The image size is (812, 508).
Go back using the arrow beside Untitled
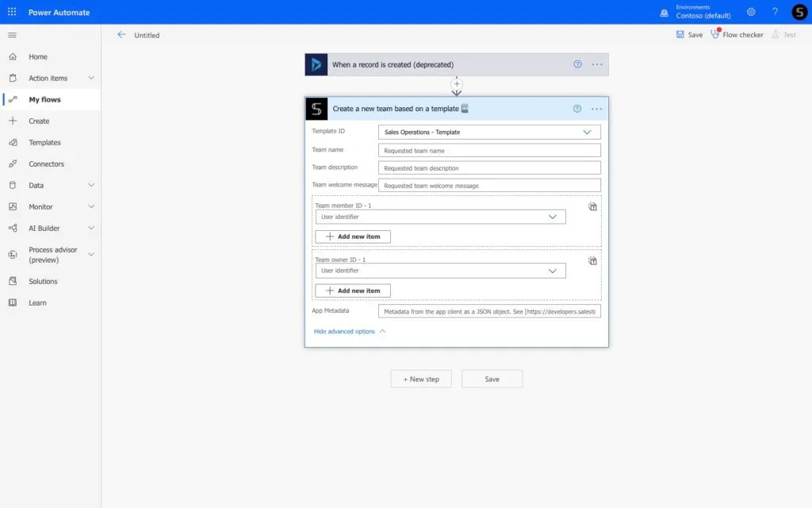pos(121,35)
